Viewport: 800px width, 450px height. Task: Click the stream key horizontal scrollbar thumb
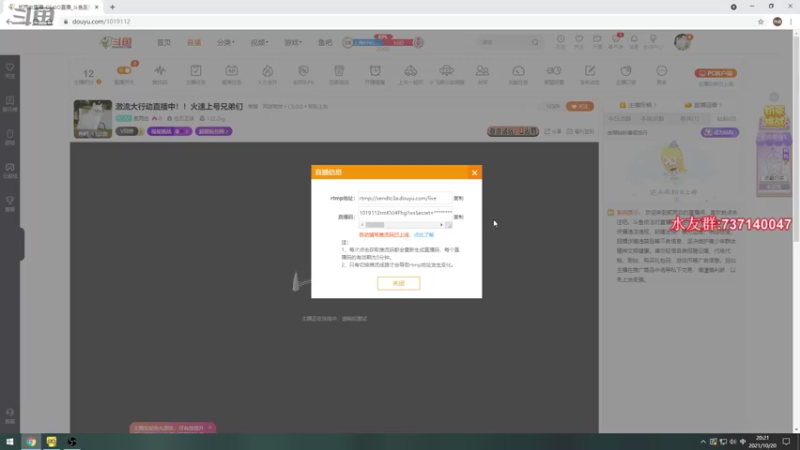pyautogui.click(x=374, y=225)
